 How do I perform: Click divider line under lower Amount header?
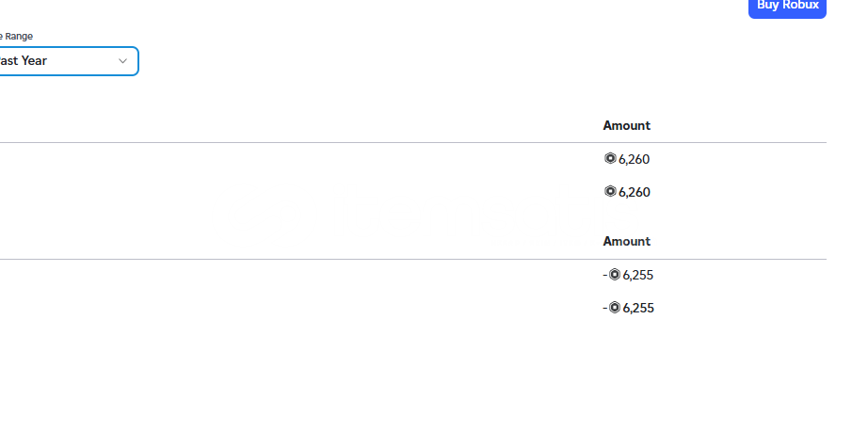pyautogui.click(x=413, y=259)
